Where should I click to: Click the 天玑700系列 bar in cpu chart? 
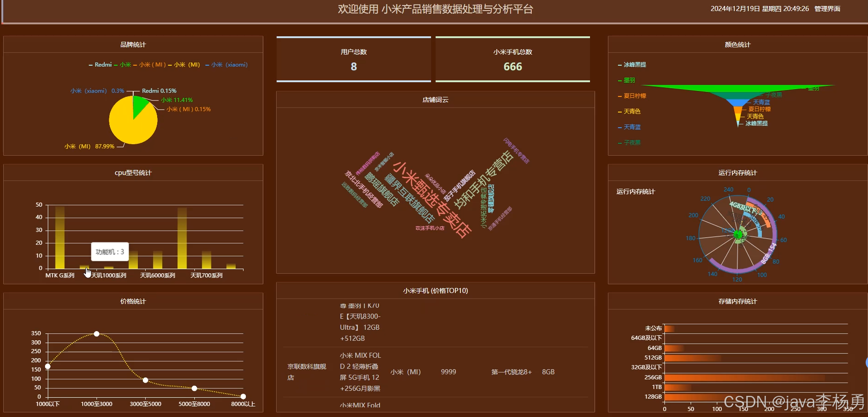[x=206, y=260]
